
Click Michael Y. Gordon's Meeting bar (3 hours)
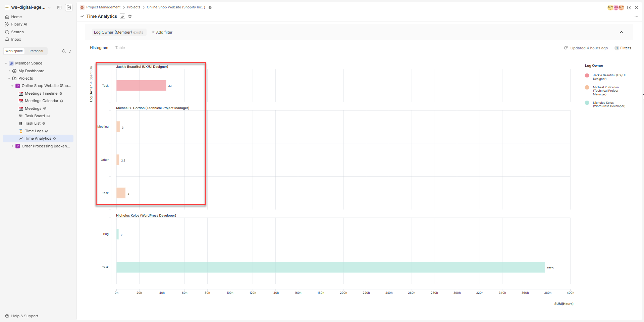[118, 127]
